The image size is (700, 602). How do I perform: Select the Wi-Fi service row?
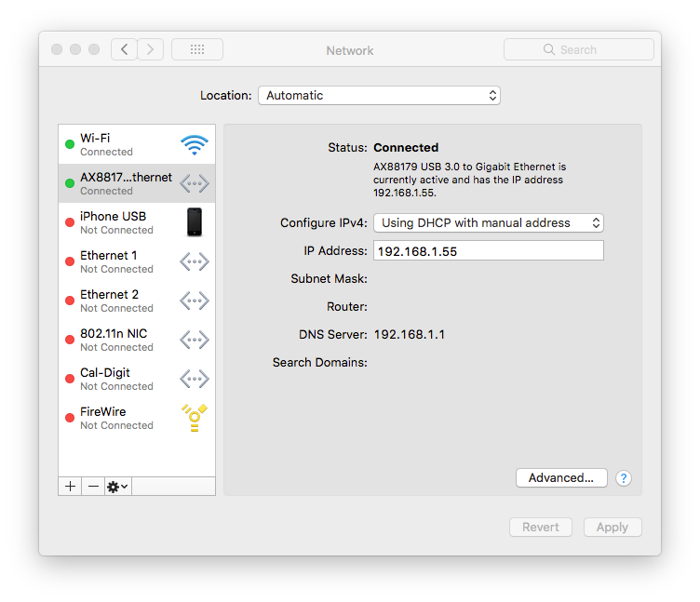[137, 144]
